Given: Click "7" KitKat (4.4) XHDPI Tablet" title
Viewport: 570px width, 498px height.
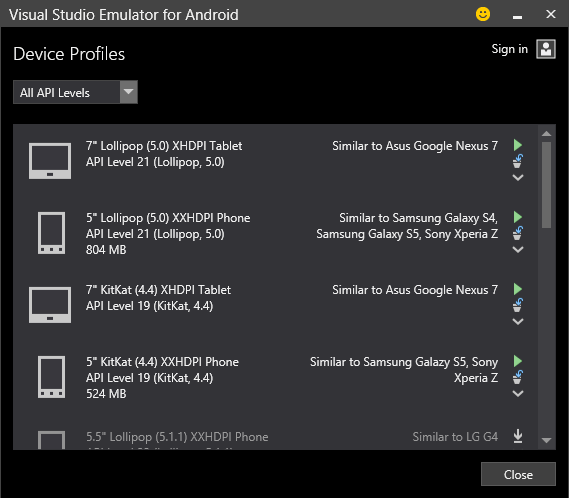Looking at the screenshot, I should (158, 290).
